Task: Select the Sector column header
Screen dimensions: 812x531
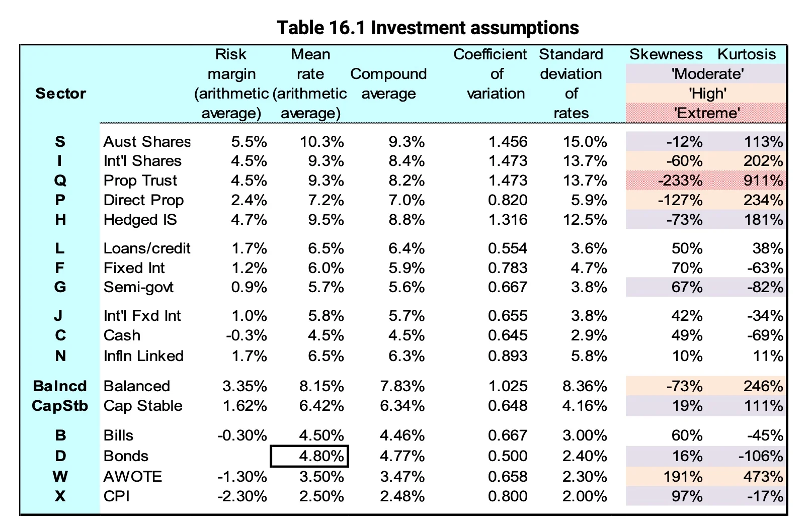Action: (x=60, y=94)
